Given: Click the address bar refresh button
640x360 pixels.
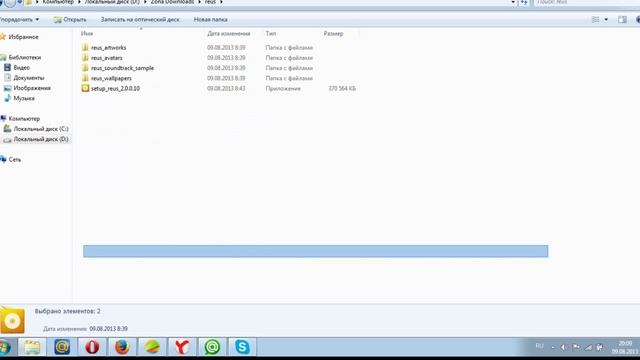Looking at the screenshot, I should point(524,2).
